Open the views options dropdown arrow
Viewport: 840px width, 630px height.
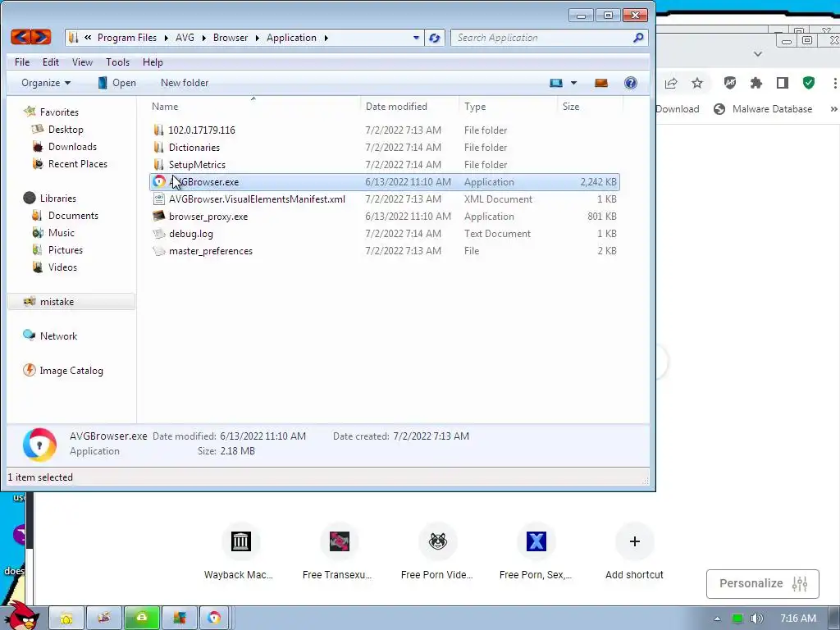click(x=573, y=83)
